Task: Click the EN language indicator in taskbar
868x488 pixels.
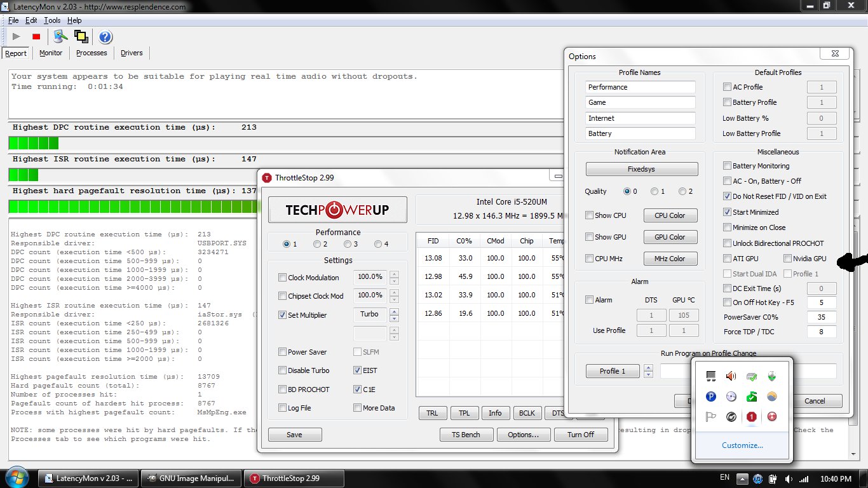Action: (x=724, y=478)
